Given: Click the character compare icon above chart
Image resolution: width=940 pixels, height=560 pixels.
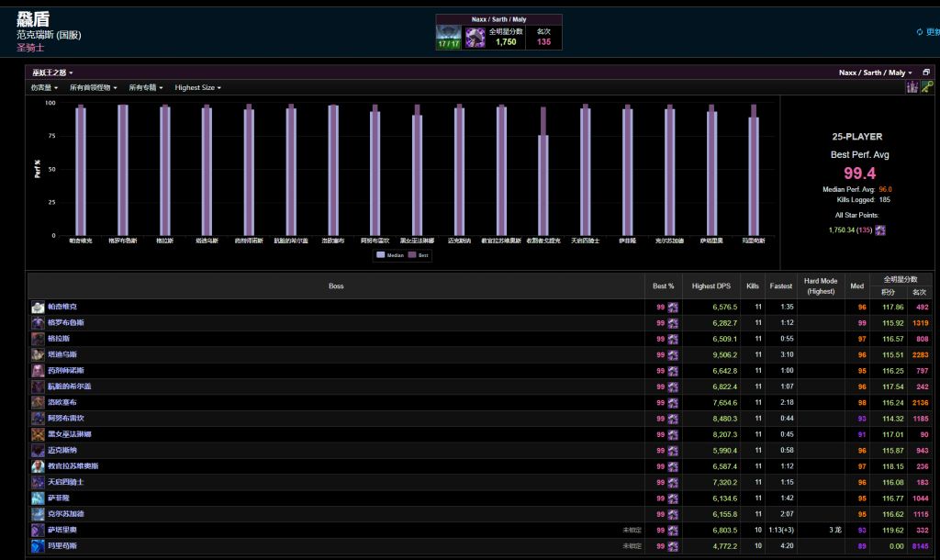Looking at the screenshot, I should coord(912,87).
